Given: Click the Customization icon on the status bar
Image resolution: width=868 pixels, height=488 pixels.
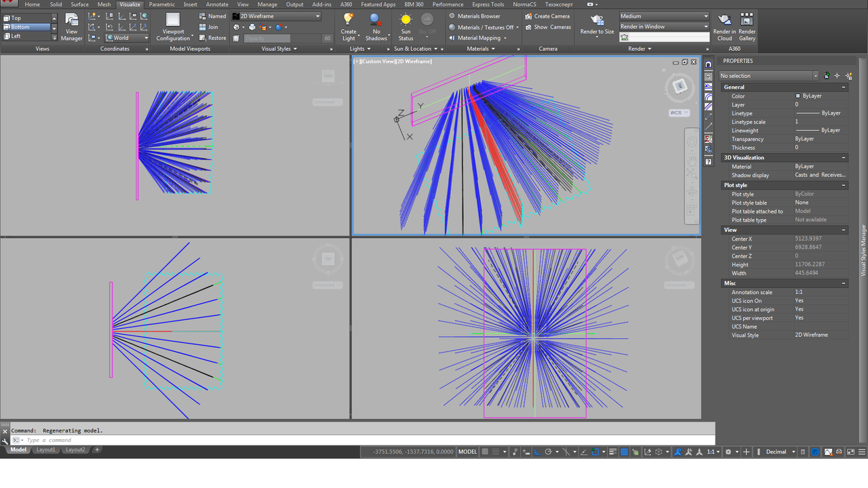Looking at the screenshot, I should [x=862, y=451].
